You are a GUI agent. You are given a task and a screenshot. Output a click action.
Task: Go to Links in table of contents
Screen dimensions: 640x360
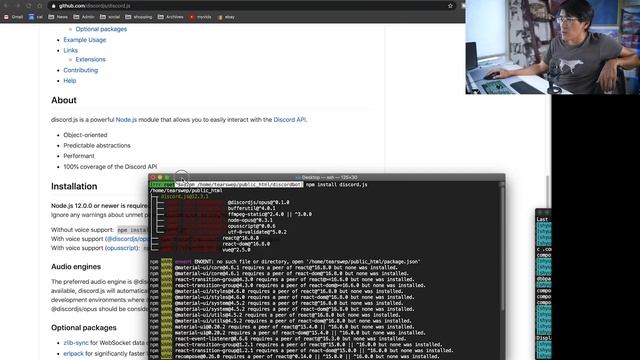click(70, 50)
